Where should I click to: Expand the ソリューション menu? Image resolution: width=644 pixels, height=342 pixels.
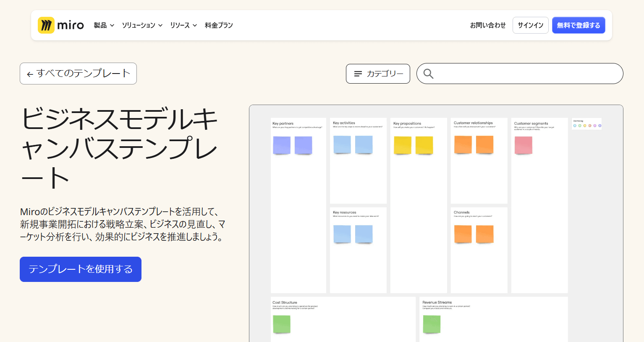(142, 25)
